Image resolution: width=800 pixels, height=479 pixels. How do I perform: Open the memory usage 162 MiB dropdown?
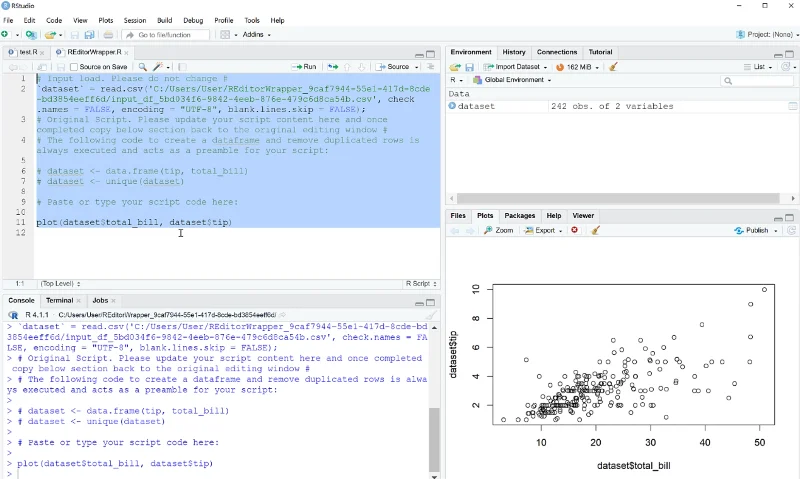coord(577,67)
